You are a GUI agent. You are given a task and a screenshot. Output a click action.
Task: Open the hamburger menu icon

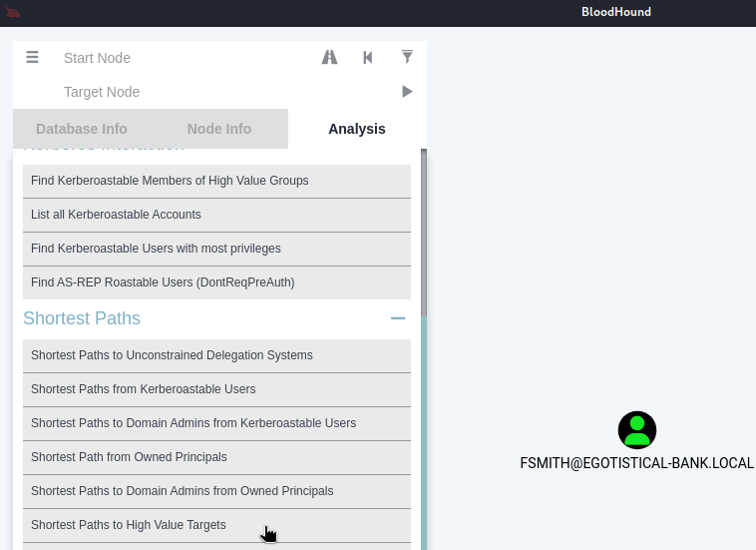[x=32, y=58]
